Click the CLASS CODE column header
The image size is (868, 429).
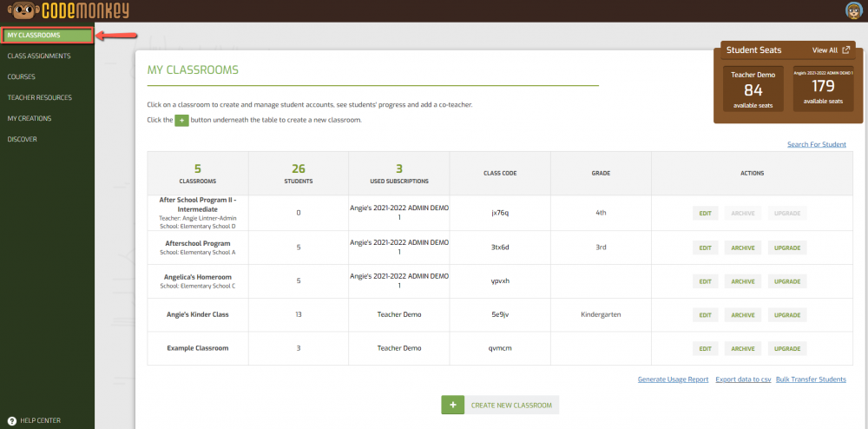[x=500, y=174]
